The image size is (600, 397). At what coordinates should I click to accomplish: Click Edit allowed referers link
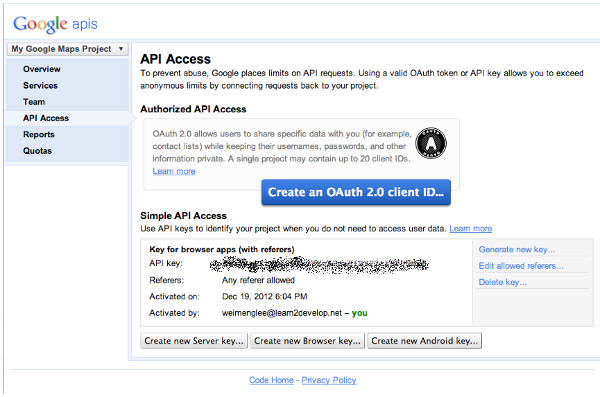[x=521, y=266]
